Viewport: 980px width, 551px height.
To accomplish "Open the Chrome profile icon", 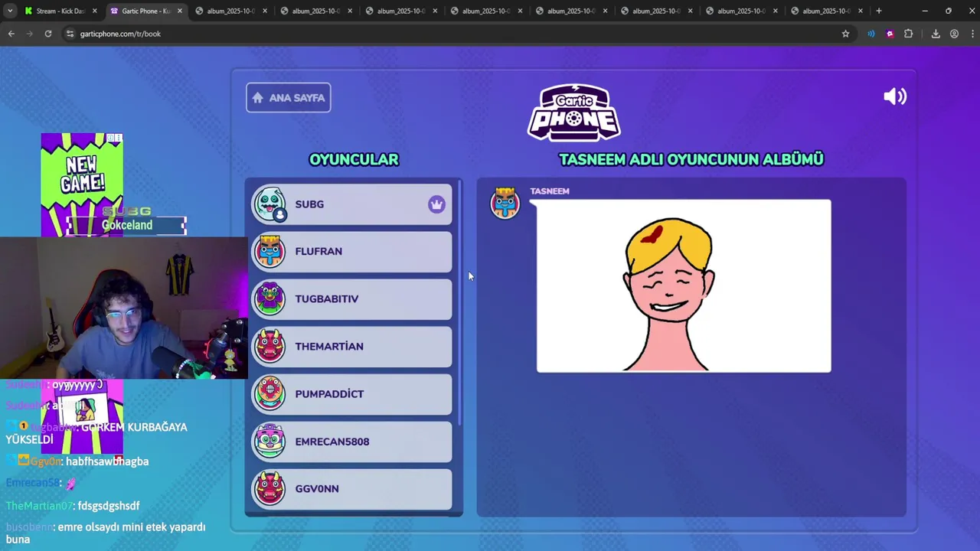I will [954, 34].
